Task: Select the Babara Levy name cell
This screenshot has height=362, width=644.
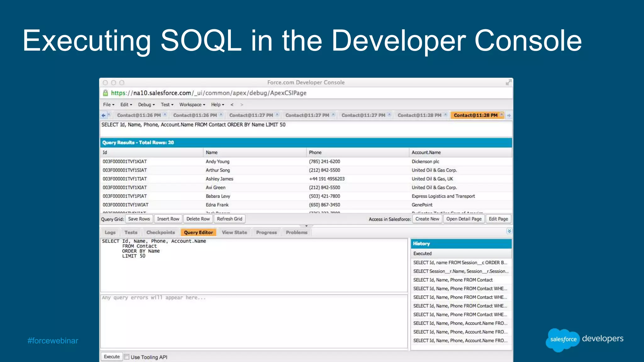Action: [218, 196]
